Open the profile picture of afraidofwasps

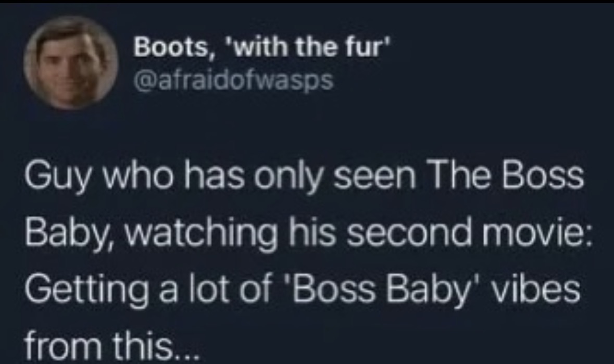tap(71, 63)
